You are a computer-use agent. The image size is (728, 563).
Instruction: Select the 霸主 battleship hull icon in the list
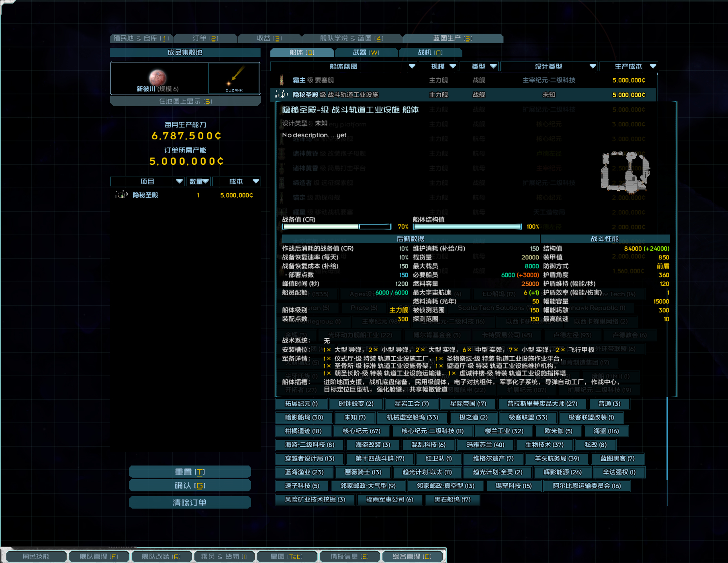tap(282, 79)
